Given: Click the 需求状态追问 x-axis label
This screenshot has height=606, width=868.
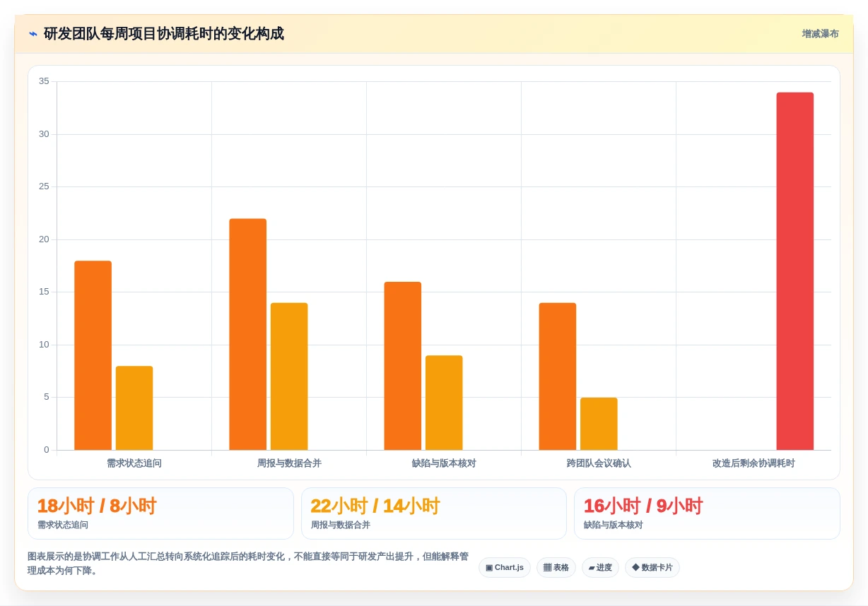Looking at the screenshot, I should coord(134,463).
